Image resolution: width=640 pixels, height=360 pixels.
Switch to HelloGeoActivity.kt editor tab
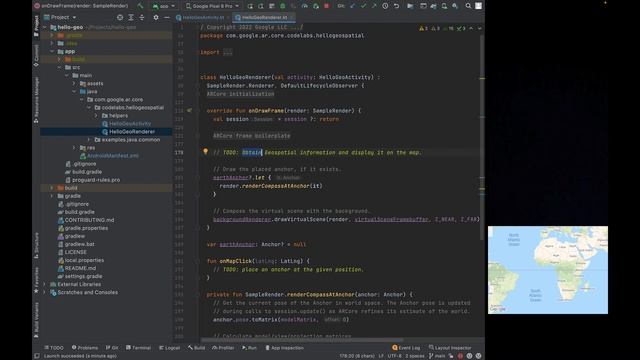(x=202, y=18)
